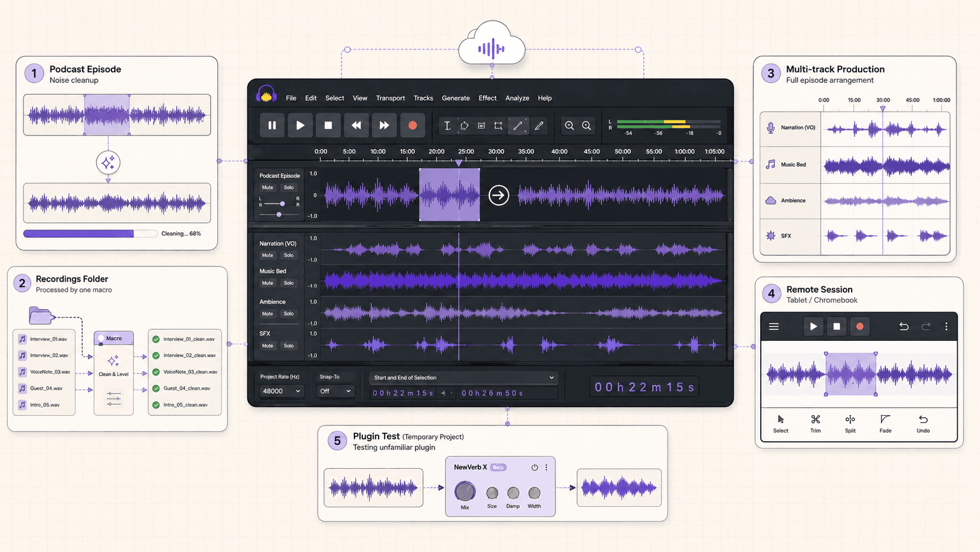Click the labeled Undo tool at the Remote Session bottom
980x552 pixels.
923,424
